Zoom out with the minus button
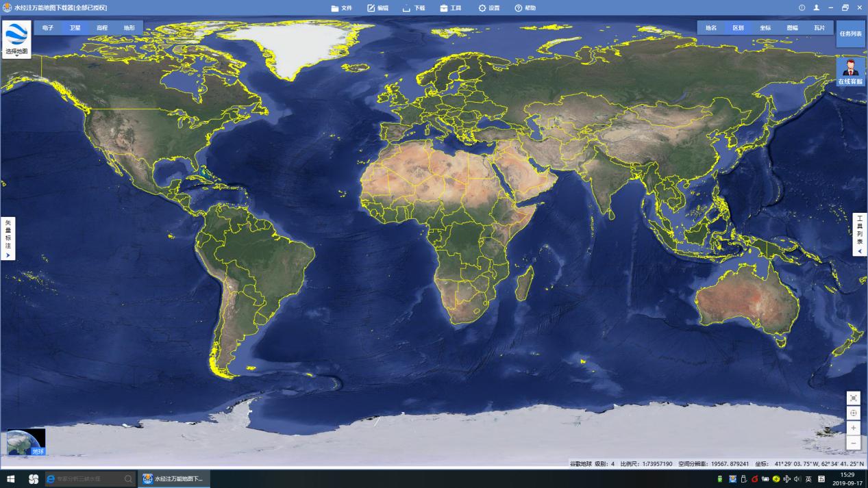The height and width of the screenshot is (488, 868). click(854, 443)
